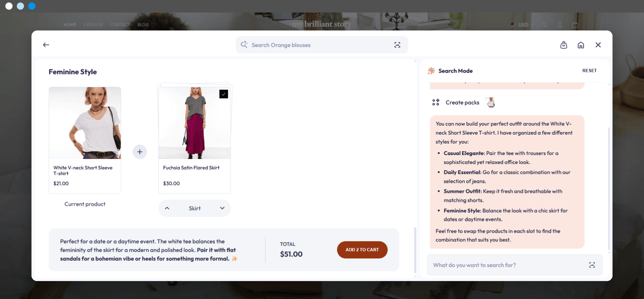Click the small product thumbnail beside Create packs
This screenshot has height=299, width=644.
(491, 102)
